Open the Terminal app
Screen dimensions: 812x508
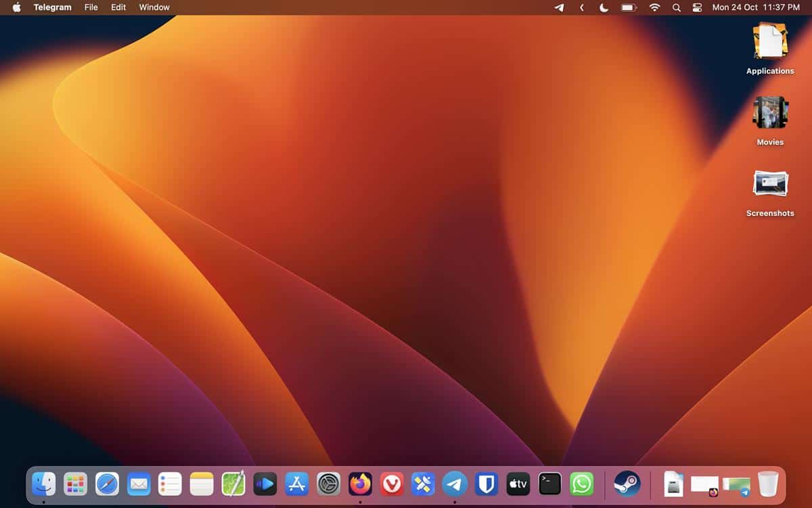pos(549,484)
